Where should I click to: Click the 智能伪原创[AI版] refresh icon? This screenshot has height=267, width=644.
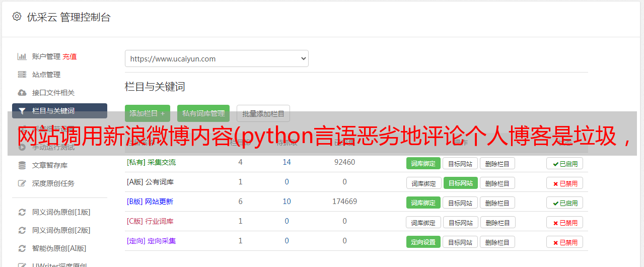tap(22, 248)
